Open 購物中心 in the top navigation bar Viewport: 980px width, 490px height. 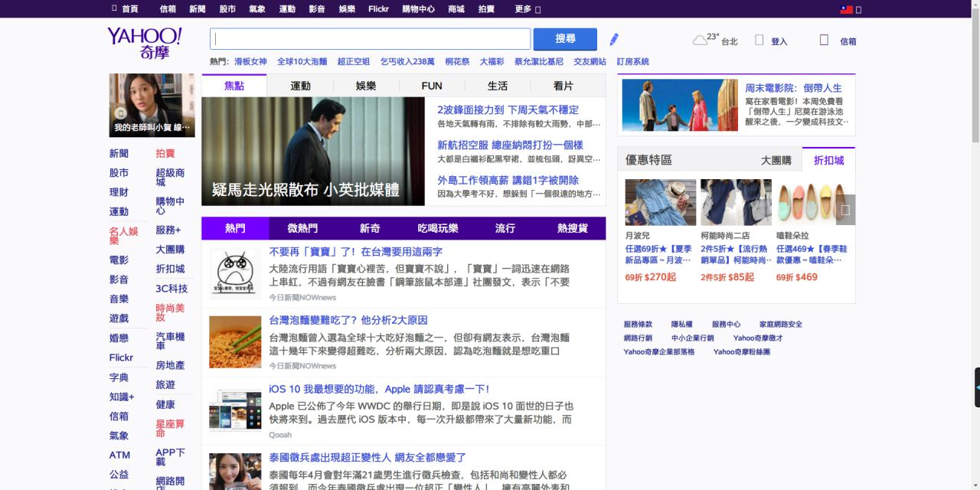coord(418,9)
